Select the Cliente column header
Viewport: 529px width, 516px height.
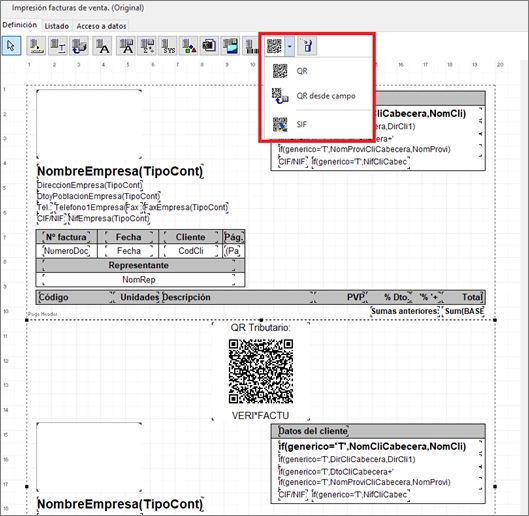(190, 237)
